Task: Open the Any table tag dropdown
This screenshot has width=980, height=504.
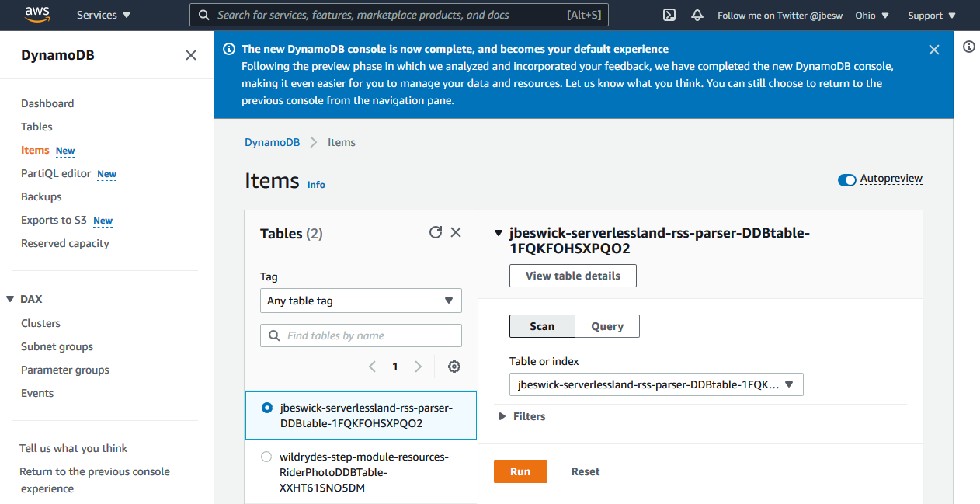Action: (360, 301)
